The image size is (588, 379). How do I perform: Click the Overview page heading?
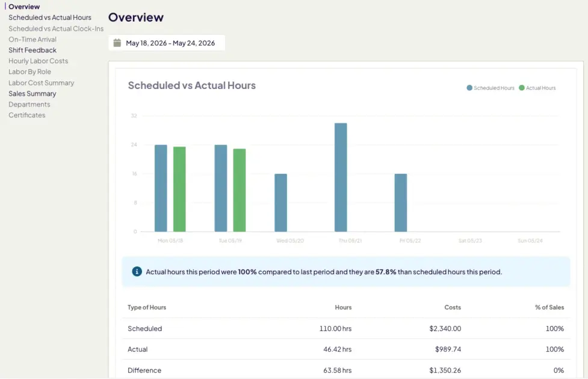136,17
